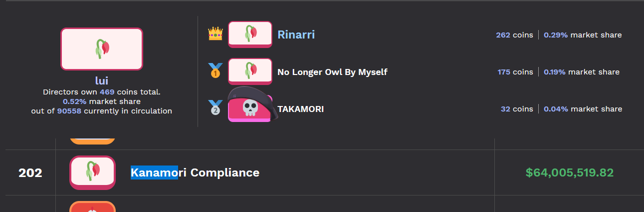The height and width of the screenshot is (212, 644).
Task: Click the 90558 circulation number
Action: pyautogui.click(x=69, y=111)
